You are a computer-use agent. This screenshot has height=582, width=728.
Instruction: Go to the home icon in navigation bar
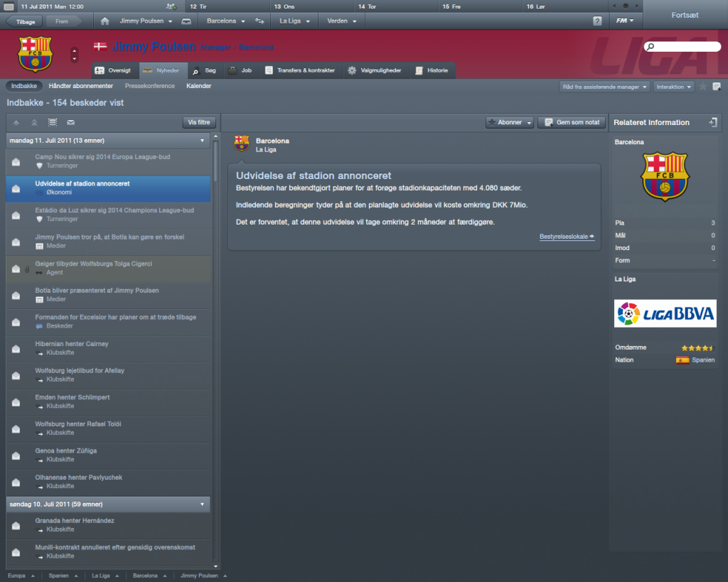[105, 21]
